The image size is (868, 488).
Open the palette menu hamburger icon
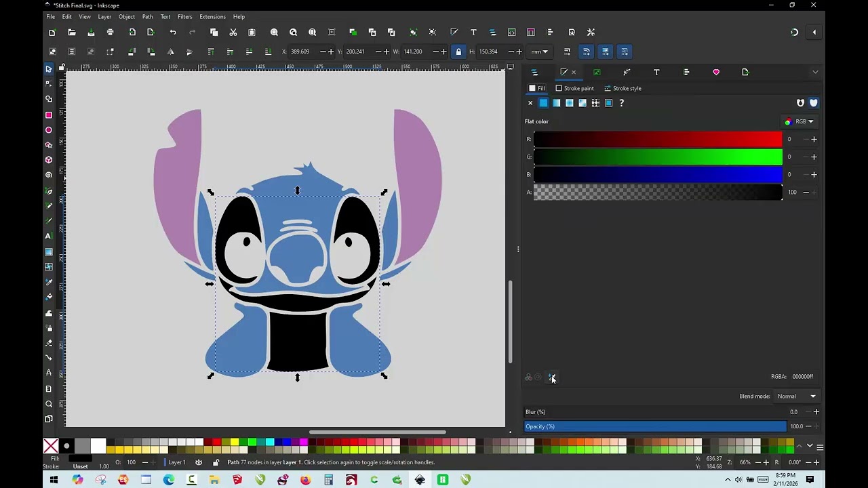[820, 447]
